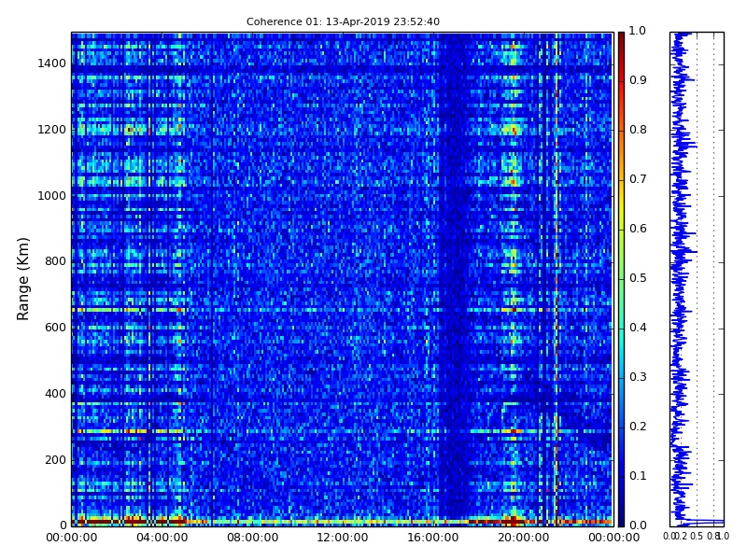
Task: Click the 0.3 colorbar tick label
Action: click(638, 377)
